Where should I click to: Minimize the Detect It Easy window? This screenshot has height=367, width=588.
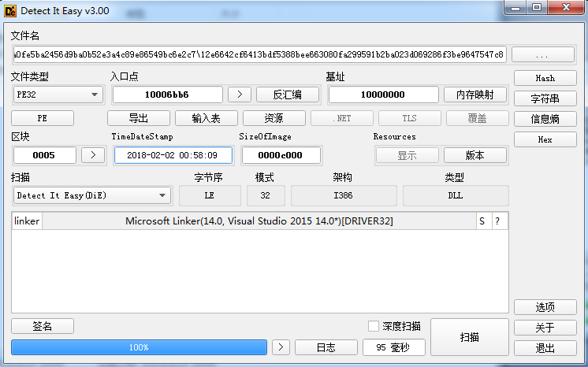pos(516,8)
